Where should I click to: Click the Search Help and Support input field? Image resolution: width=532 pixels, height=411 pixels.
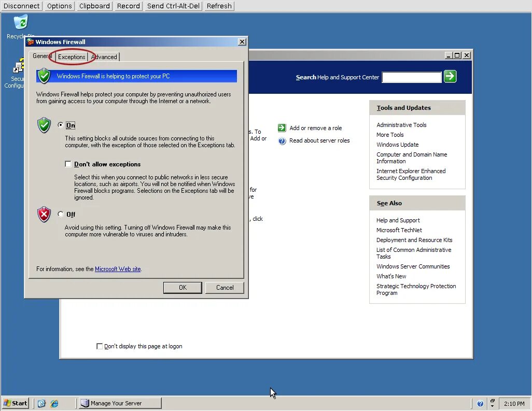tap(412, 77)
